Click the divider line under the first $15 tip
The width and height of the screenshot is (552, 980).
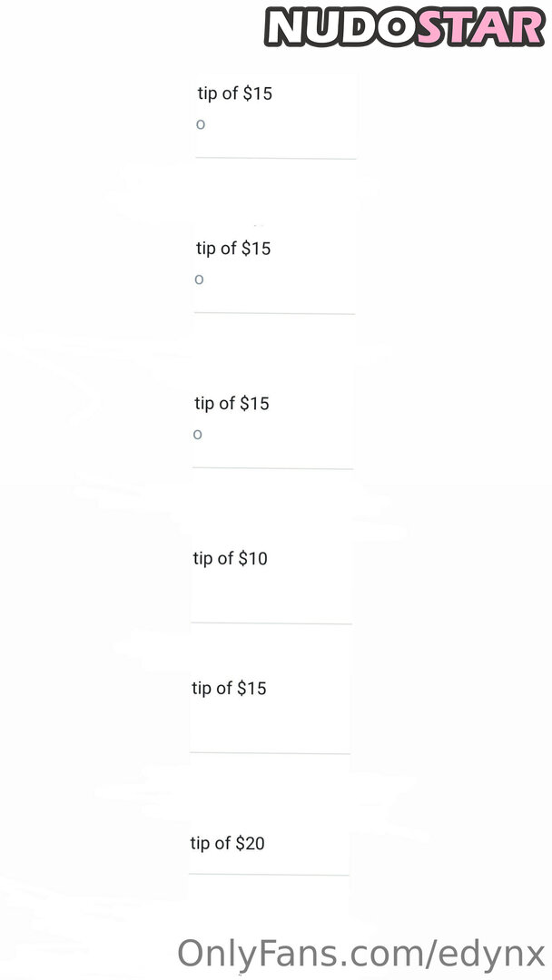pyautogui.click(x=275, y=159)
